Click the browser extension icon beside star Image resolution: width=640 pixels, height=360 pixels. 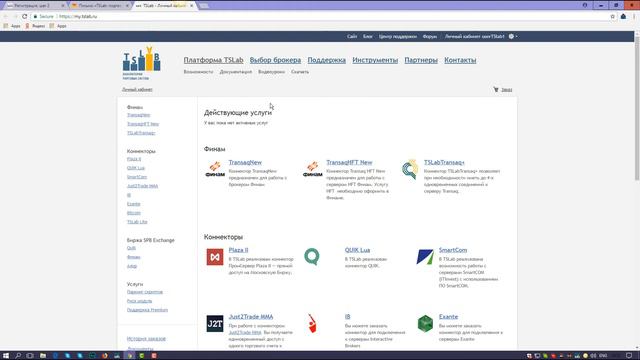tap(623, 16)
